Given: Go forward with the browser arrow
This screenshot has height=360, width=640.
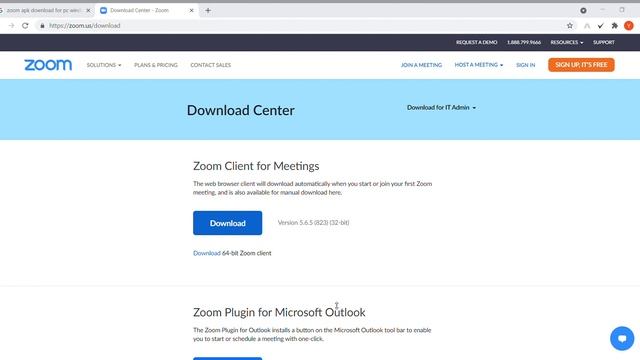Looking at the screenshot, I should [11, 25].
